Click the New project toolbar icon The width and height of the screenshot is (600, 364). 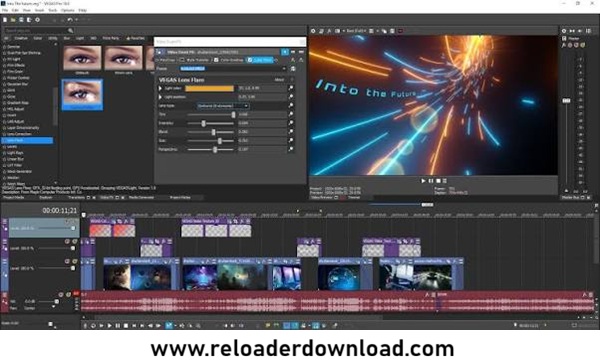point(5,20)
